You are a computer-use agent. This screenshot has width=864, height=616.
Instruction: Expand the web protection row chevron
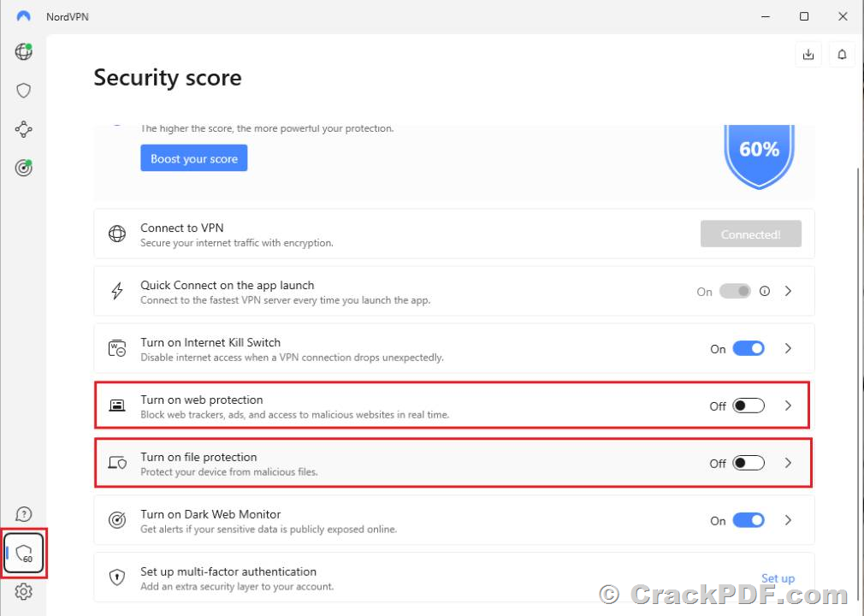[x=789, y=406]
